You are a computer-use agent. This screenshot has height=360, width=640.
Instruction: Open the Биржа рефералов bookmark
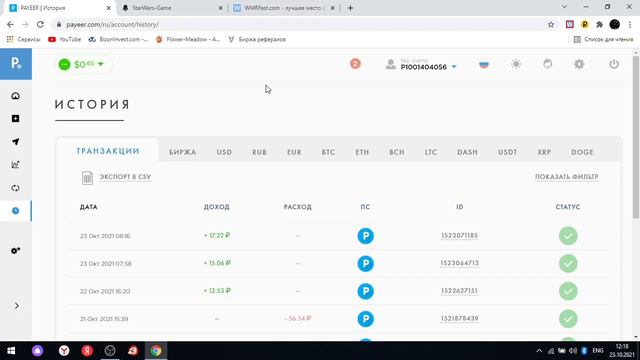point(257,39)
